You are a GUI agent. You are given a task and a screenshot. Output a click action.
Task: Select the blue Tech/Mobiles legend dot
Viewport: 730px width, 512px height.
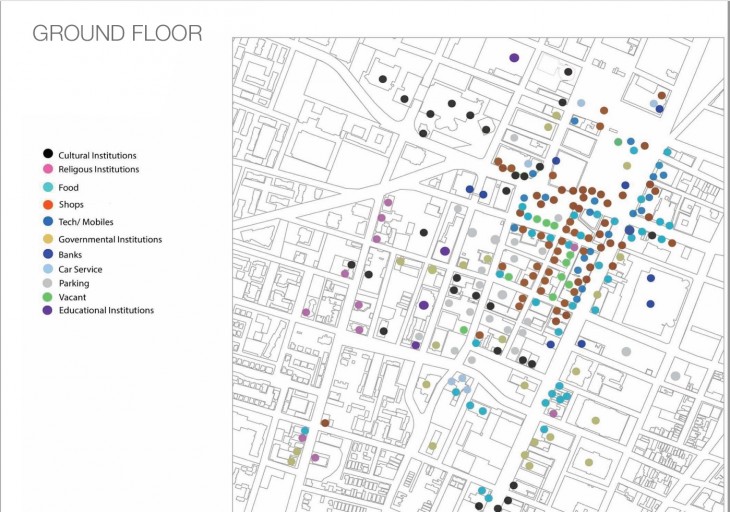point(48,221)
